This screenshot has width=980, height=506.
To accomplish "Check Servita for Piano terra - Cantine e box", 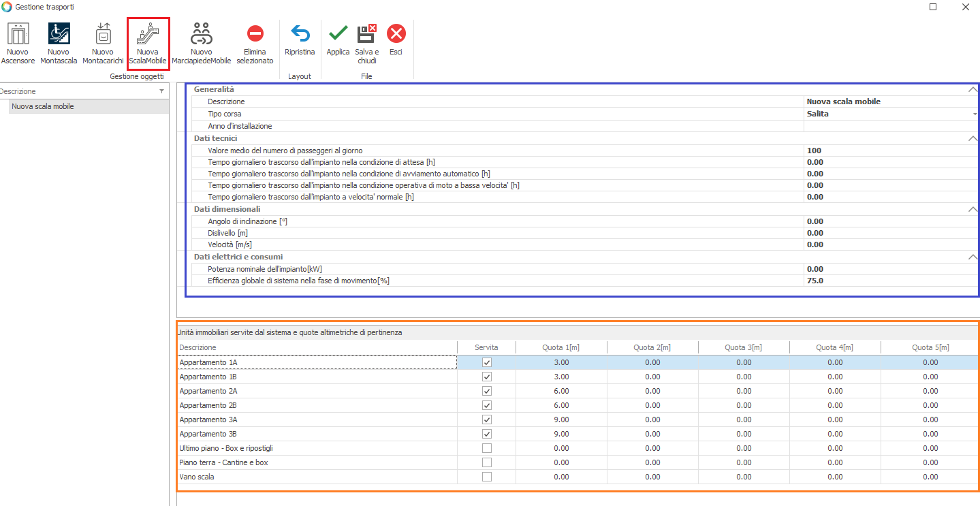I will (486, 462).
